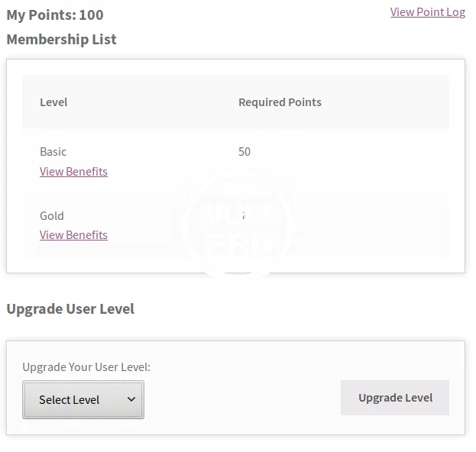Click the circular PRO watermark logo
The width and height of the screenshot is (476, 452).
[237, 227]
